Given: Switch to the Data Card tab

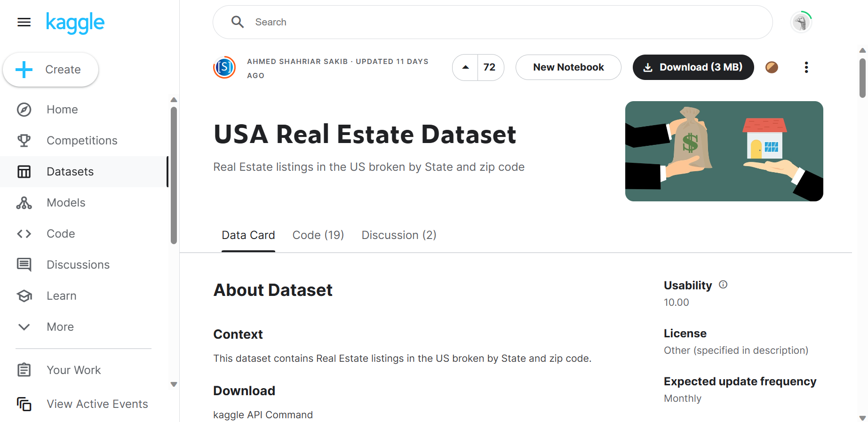Looking at the screenshot, I should [248, 235].
